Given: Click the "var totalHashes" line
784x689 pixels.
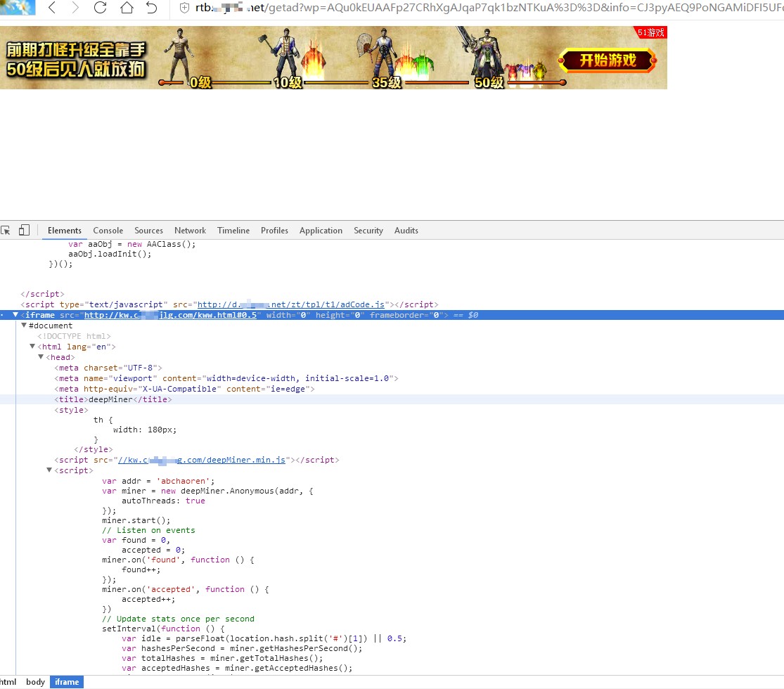Looking at the screenshot, I should click(222, 659).
